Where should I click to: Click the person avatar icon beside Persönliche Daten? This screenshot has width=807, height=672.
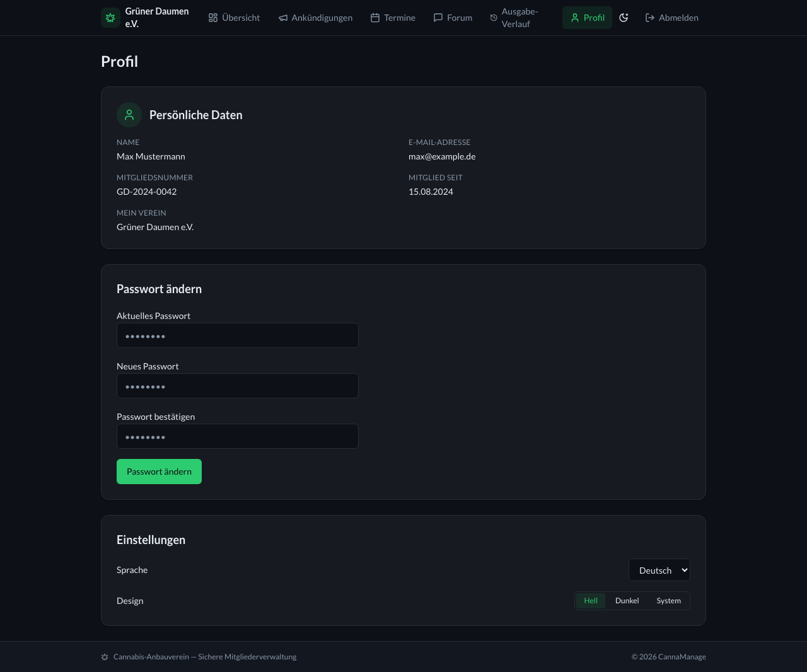[x=129, y=115]
